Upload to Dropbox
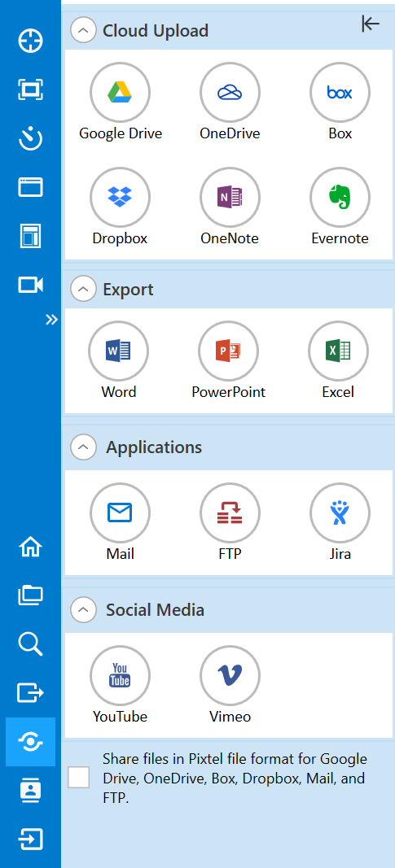This screenshot has height=868, width=395. 120,198
